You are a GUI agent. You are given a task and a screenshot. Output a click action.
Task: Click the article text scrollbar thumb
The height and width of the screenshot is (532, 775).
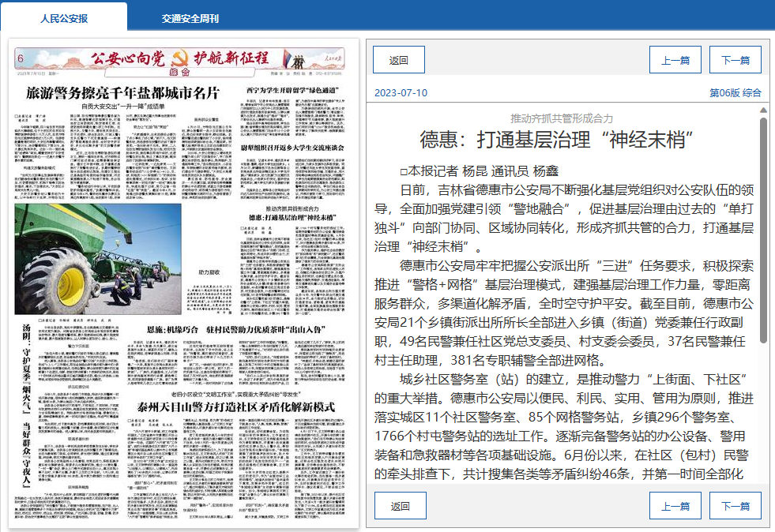click(763, 230)
